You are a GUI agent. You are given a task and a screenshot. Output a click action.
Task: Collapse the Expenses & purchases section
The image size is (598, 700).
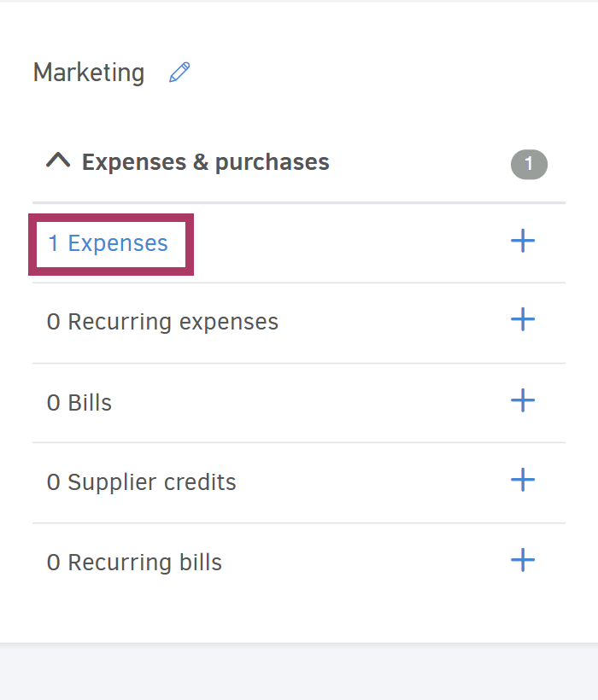click(58, 160)
